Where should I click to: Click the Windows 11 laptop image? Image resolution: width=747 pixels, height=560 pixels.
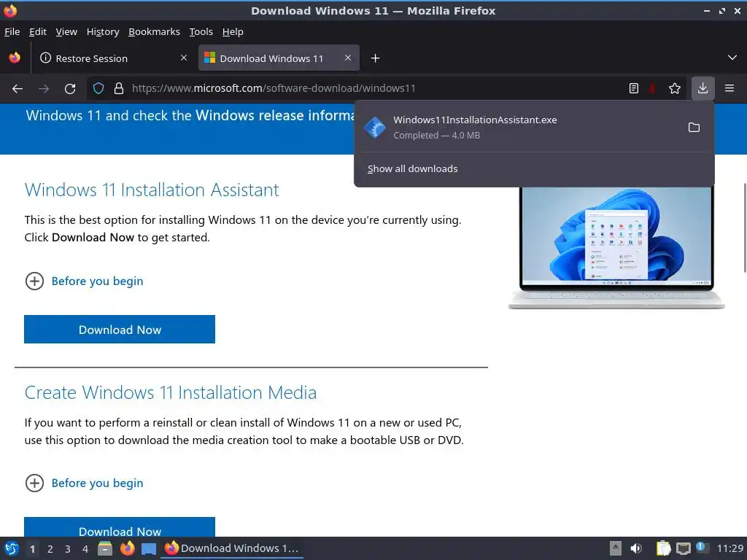(x=616, y=248)
